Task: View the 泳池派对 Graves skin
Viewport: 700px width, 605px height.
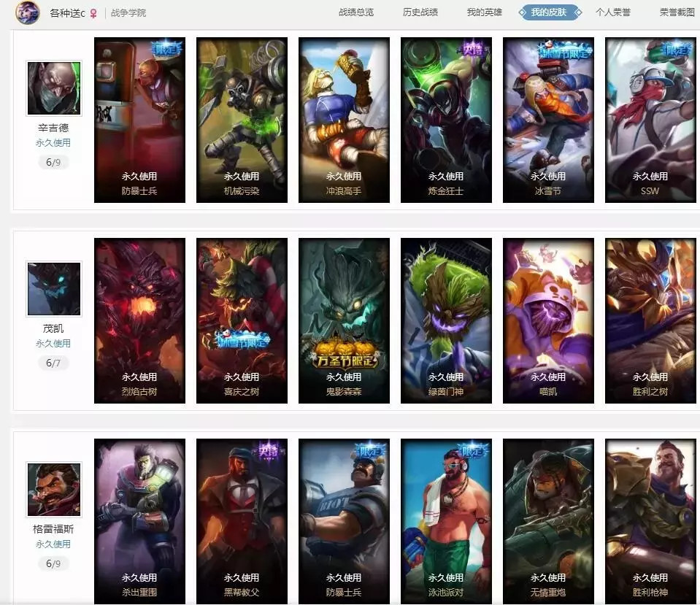Action: pyautogui.click(x=447, y=521)
